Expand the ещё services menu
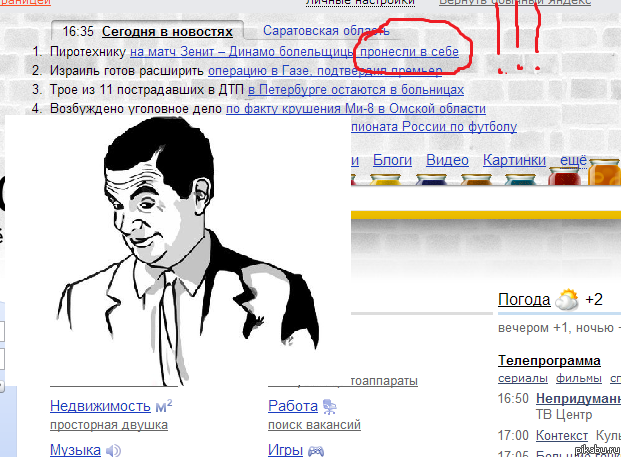 pyautogui.click(x=572, y=160)
